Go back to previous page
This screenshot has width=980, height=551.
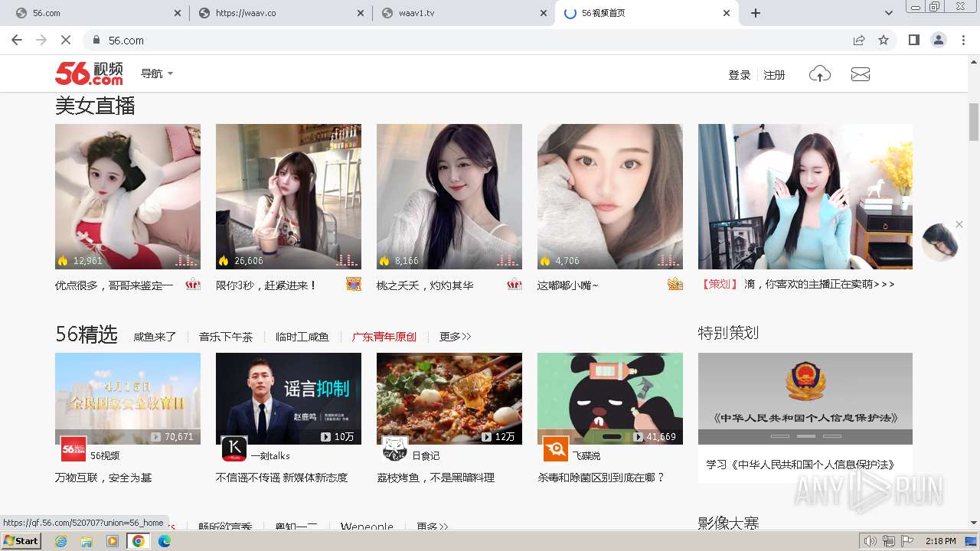pyautogui.click(x=17, y=40)
